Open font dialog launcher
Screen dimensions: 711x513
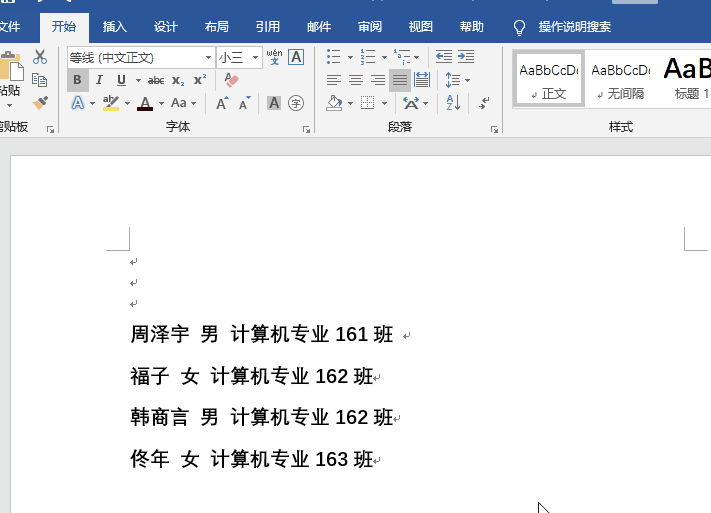point(307,130)
